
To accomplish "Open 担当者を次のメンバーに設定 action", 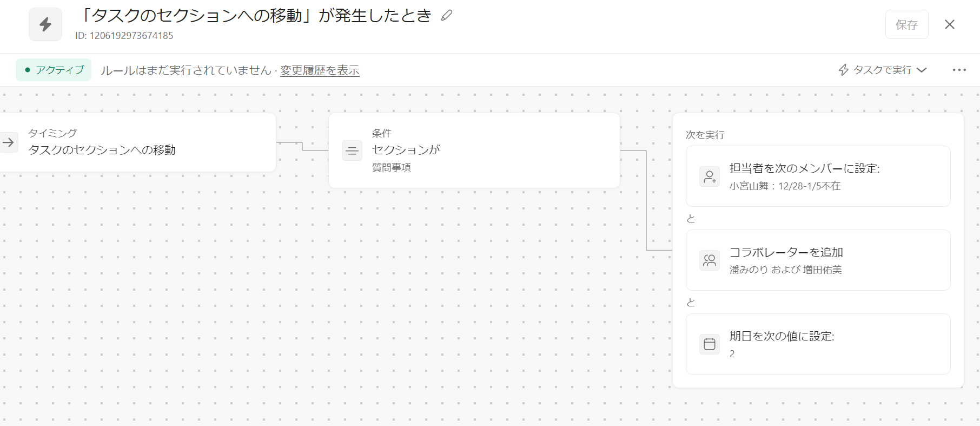I will pos(818,176).
